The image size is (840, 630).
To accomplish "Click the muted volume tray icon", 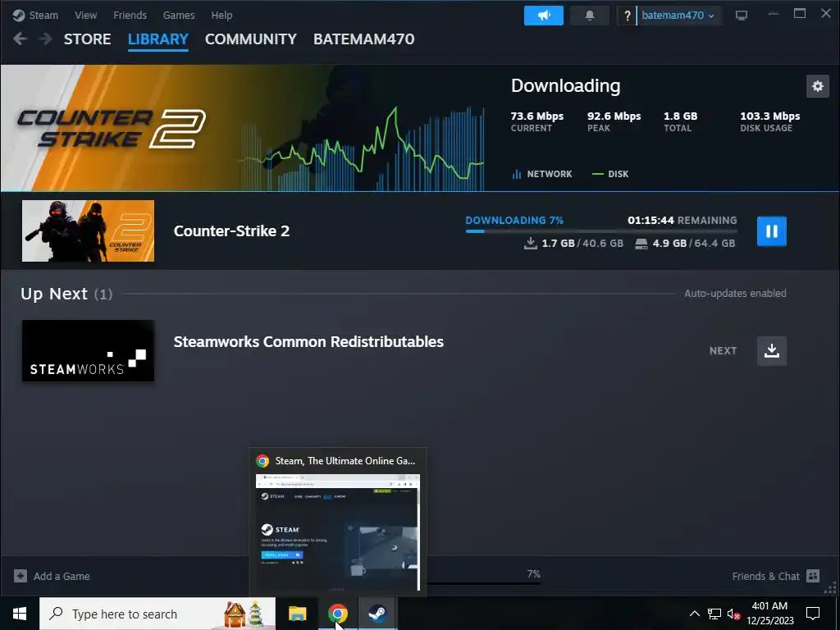I will pos(733,614).
